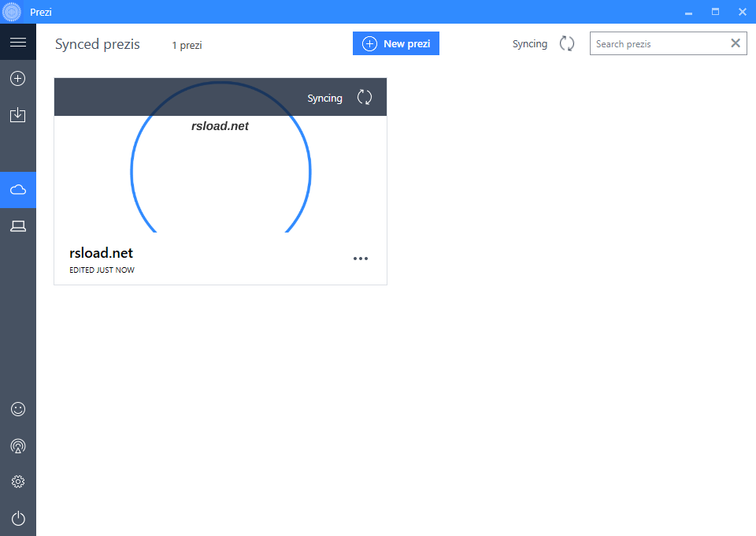The image size is (756, 536).
Task: Switch to local prezis via laptop icon
Action: (x=18, y=225)
